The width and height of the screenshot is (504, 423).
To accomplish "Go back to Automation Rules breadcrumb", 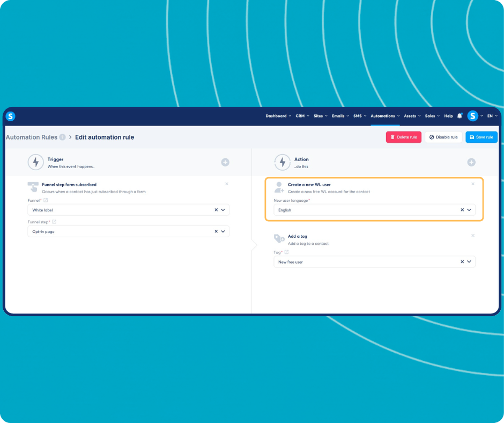I will click(x=32, y=137).
